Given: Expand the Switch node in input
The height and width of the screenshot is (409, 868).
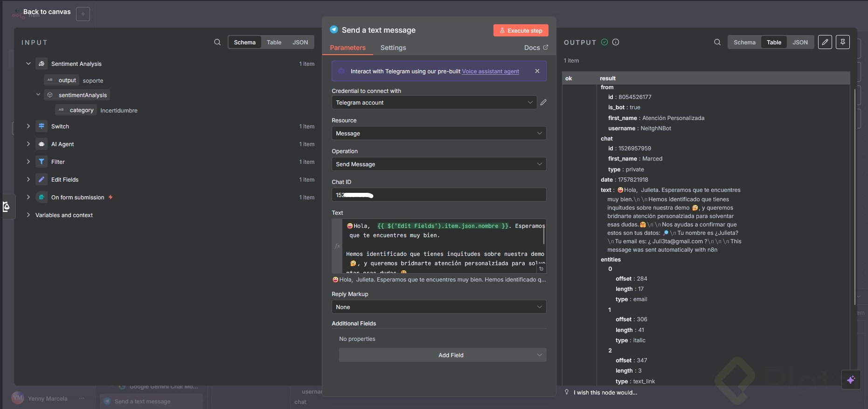Looking at the screenshot, I should 28,126.
